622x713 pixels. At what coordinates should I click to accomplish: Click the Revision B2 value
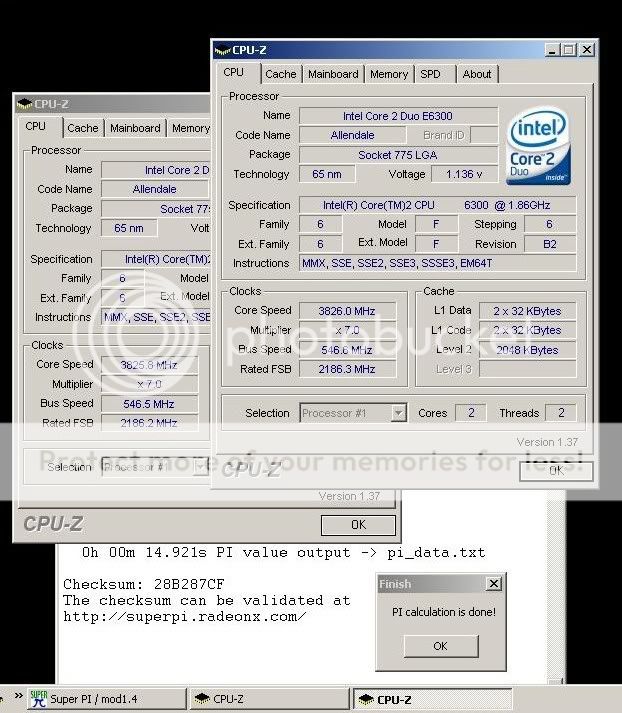coord(550,244)
